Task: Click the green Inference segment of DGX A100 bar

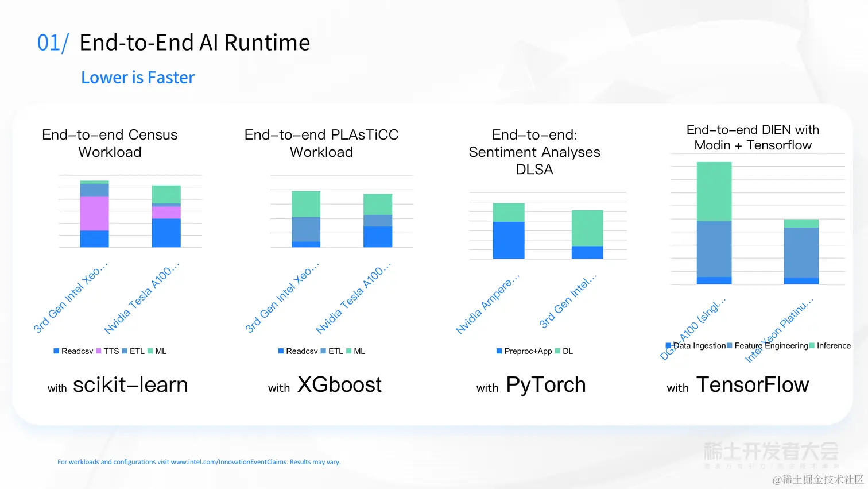Action: 714,191
